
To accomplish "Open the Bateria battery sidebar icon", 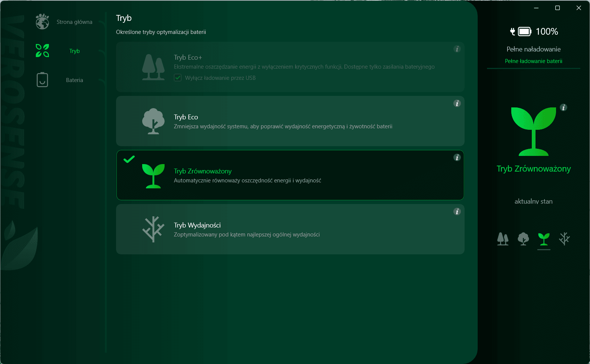I will click(42, 80).
